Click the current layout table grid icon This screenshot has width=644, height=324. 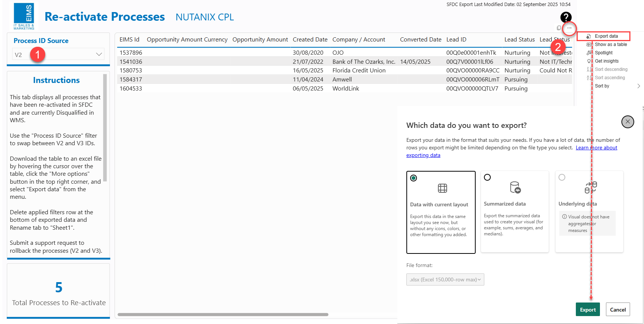coord(442,188)
